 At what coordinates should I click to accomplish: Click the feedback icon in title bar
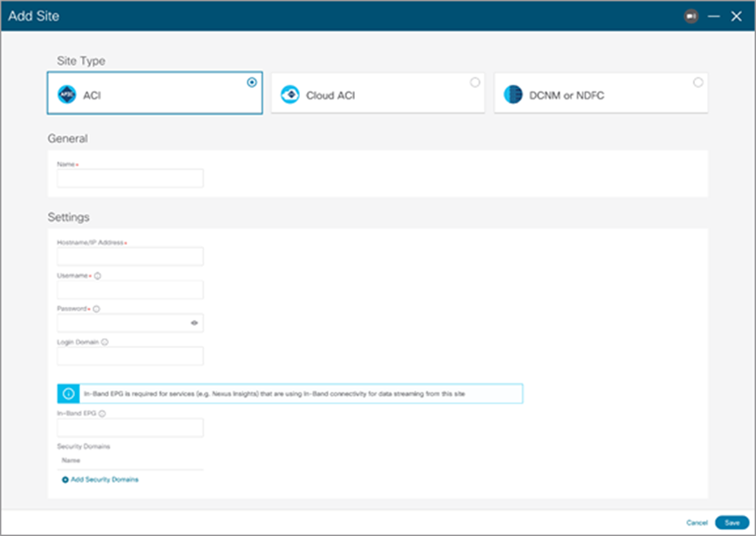[x=691, y=16]
